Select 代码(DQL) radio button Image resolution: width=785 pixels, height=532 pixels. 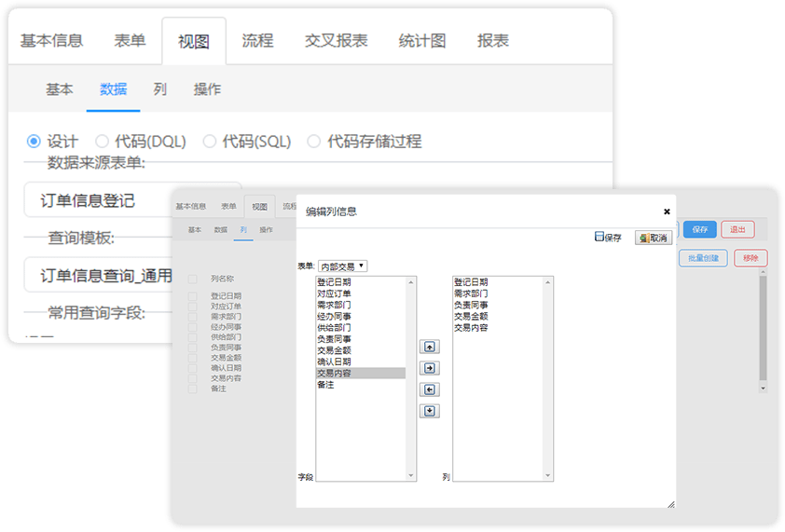tap(102, 142)
